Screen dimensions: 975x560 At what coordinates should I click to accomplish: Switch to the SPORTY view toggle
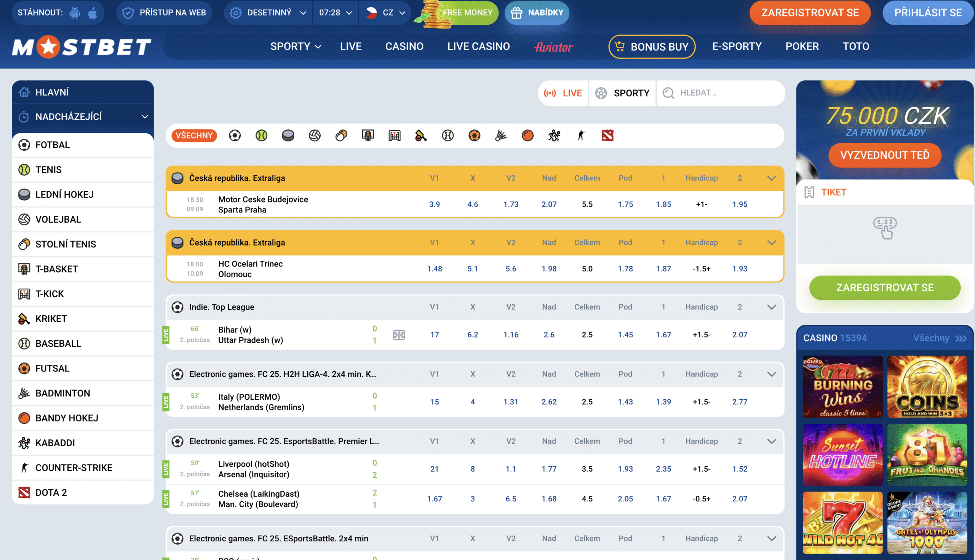tap(622, 93)
